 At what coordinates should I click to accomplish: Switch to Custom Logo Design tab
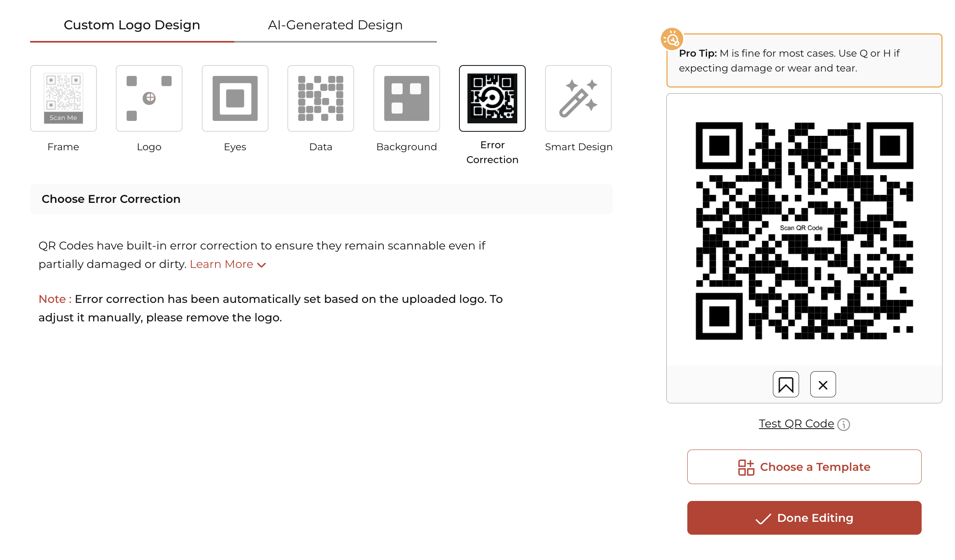coord(132,25)
